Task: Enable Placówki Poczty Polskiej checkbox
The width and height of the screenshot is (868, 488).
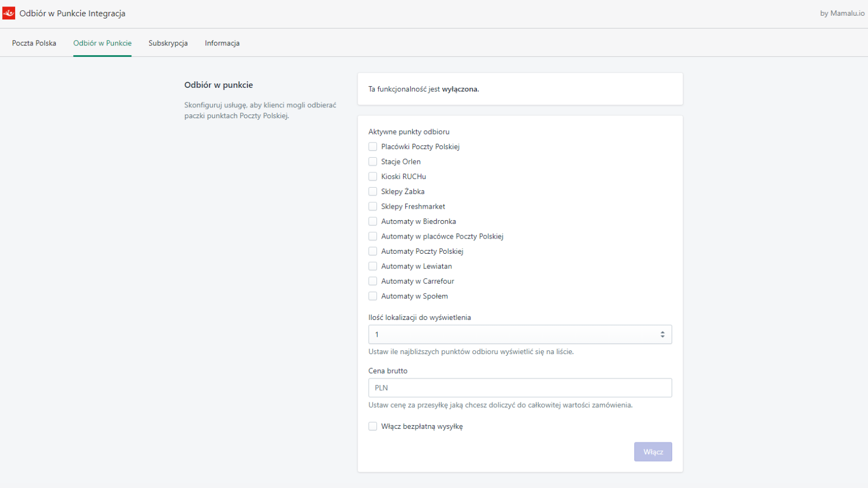Action: (373, 146)
